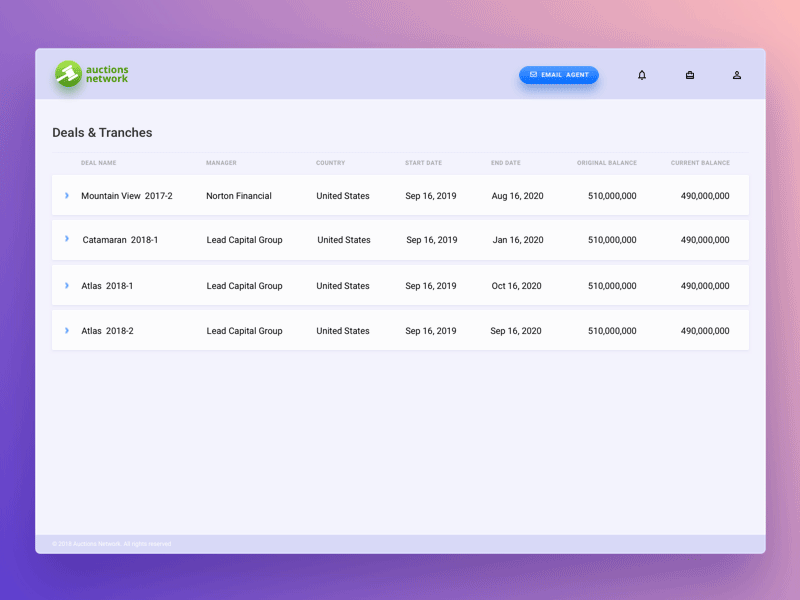This screenshot has height=600, width=800.
Task: Sort by the Manager column header
Action: tap(221, 163)
